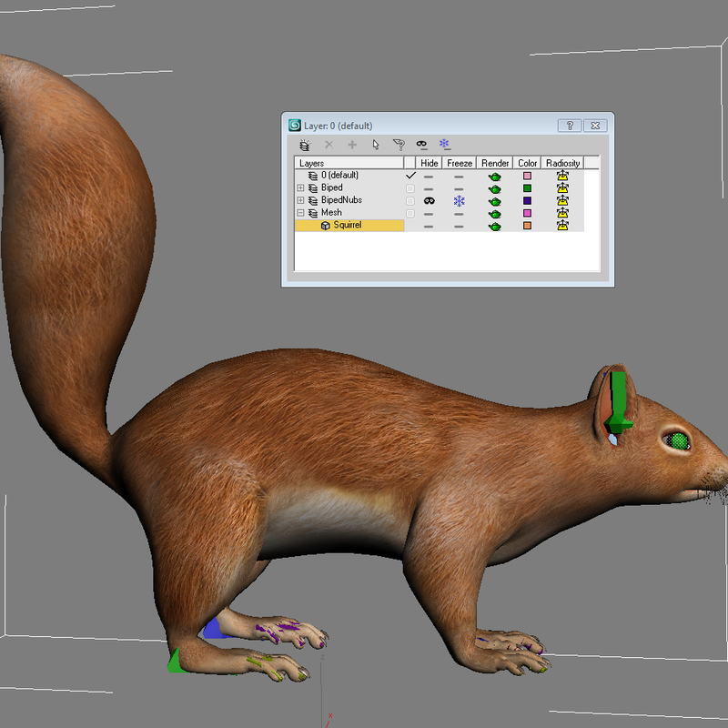728x728 pixels.
Task: Select the Squirrel entry under Mesh
Action: tap(349, 225)
